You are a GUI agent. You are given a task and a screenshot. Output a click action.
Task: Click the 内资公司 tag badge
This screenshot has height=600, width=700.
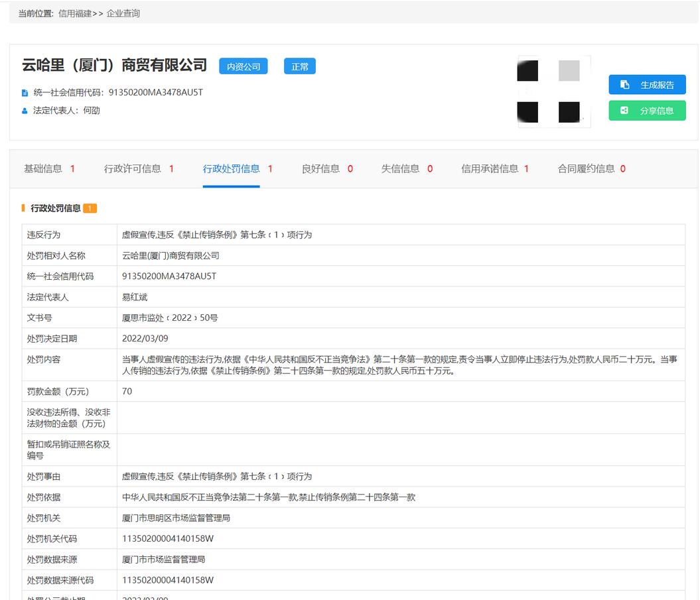[244, 66]
